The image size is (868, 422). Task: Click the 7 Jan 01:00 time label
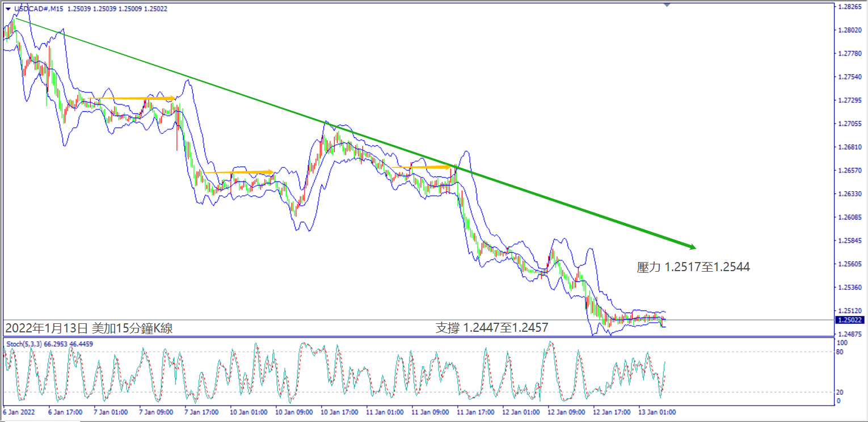[x=111, y=412]
